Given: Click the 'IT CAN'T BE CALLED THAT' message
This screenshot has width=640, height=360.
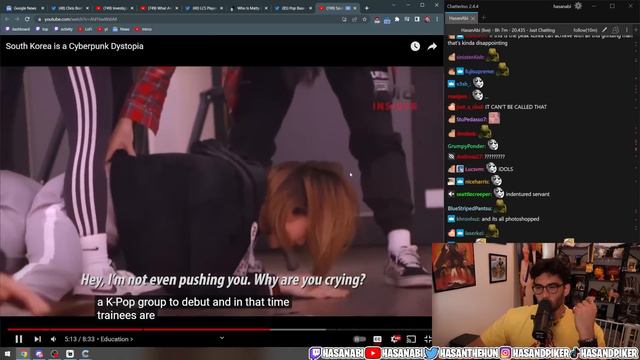Looking at the screenshot, I should [x=516, y=107].
